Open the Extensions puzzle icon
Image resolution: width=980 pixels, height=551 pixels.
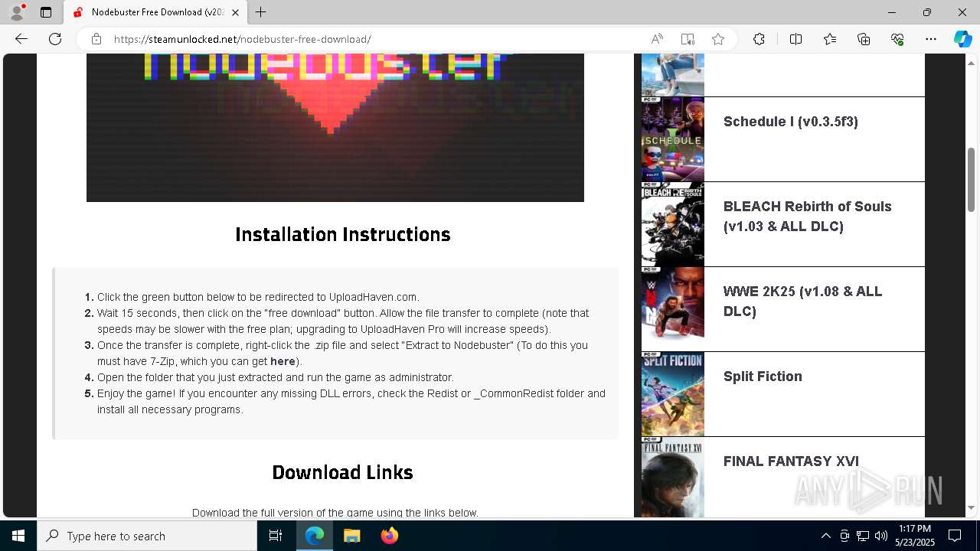(x=759, y=39)
